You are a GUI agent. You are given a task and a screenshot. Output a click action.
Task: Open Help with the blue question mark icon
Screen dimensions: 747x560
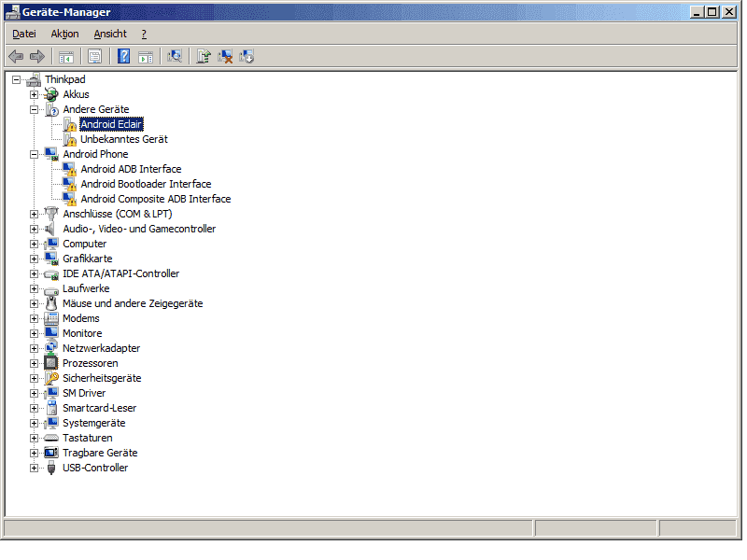(124, 57)
